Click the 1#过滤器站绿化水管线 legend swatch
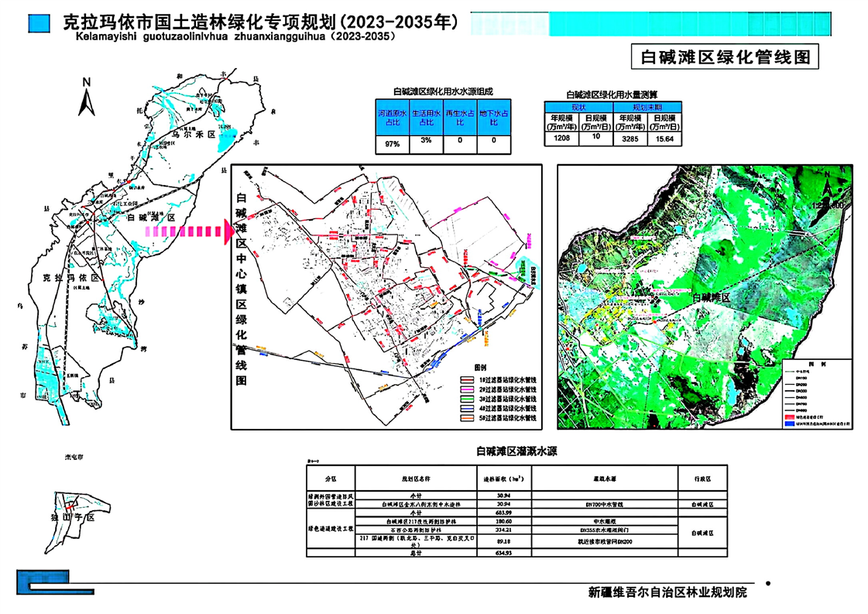The width and height of the screenshot is (868, 614). point(468,380)
